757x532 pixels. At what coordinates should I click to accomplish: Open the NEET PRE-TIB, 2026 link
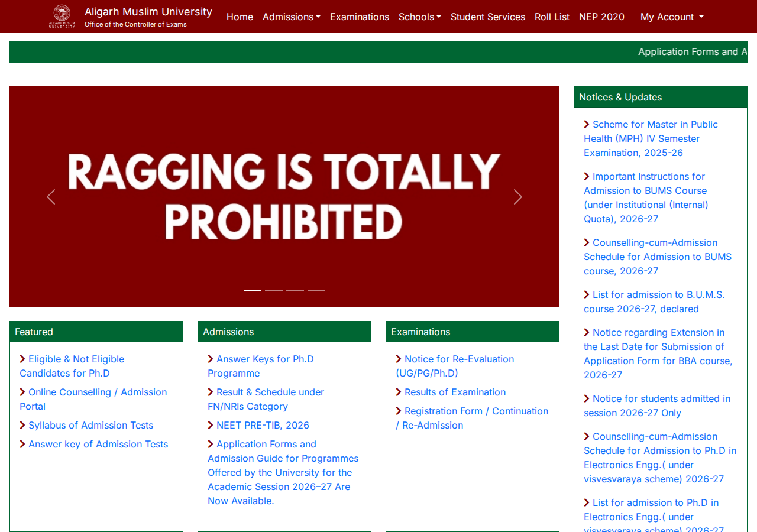[x=263, y=425]
